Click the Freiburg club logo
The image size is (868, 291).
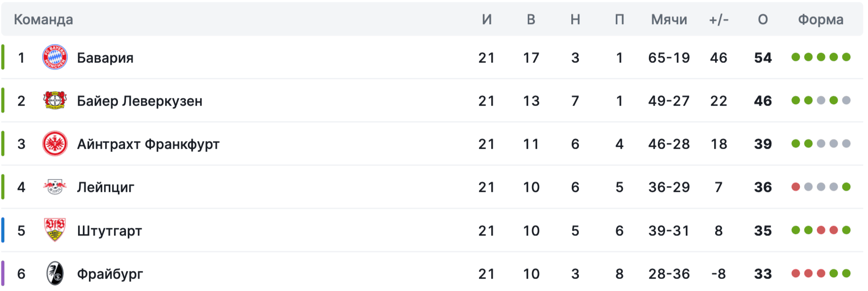point(55,273)
